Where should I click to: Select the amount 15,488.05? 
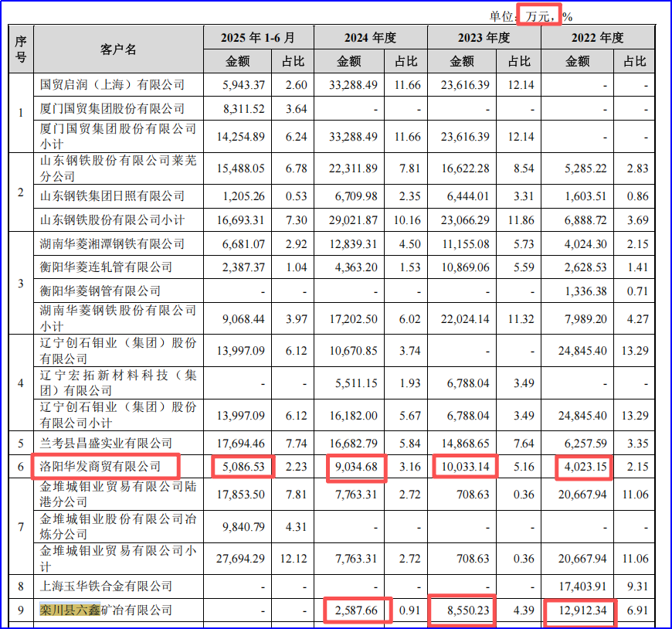[240, 168]
